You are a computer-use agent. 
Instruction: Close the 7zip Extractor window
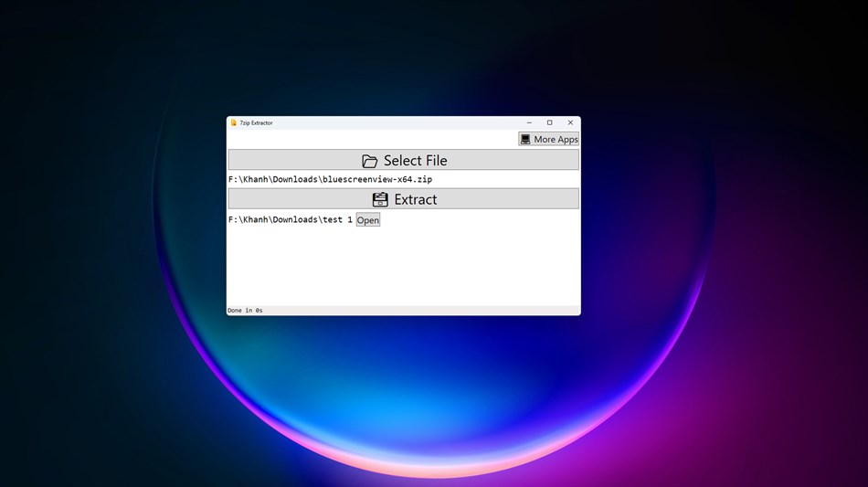570,122
